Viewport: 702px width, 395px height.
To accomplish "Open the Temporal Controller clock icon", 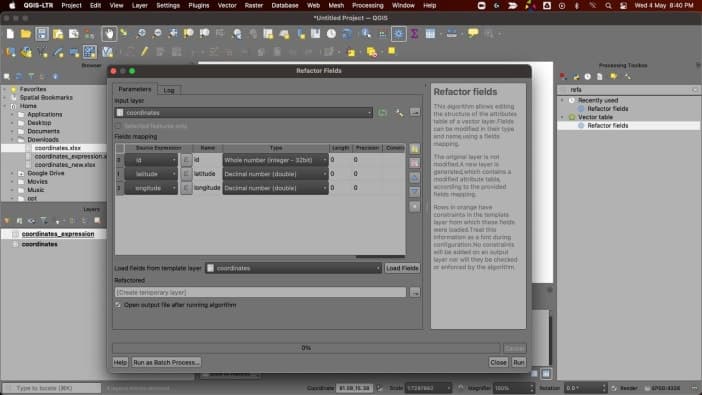I will (x=331, y=34).
